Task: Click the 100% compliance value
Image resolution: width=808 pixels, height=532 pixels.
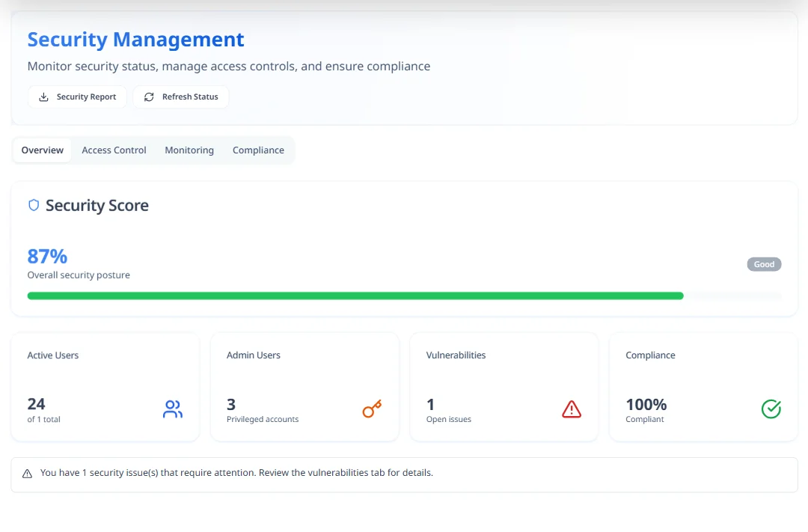Action: [646, 404]
